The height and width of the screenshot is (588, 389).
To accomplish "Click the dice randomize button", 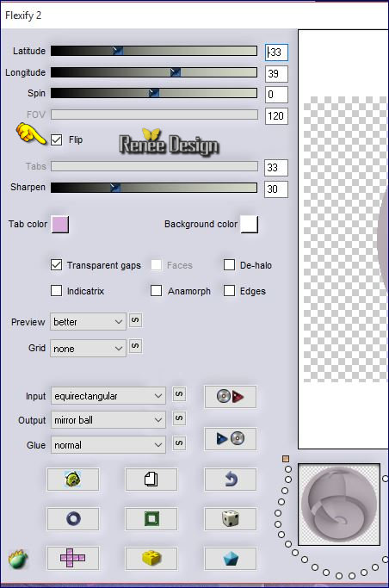I will (x=230, y=518).
